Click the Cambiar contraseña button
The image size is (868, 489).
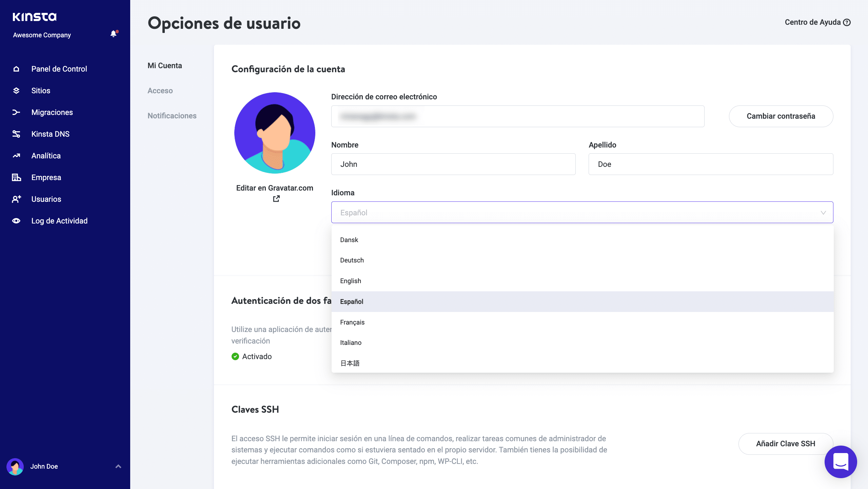[781, 116]
